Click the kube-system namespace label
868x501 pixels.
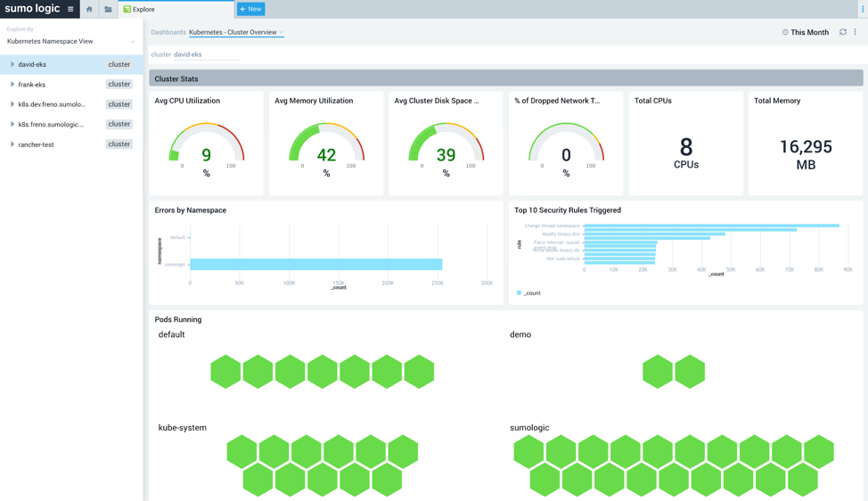pos(182,427)
